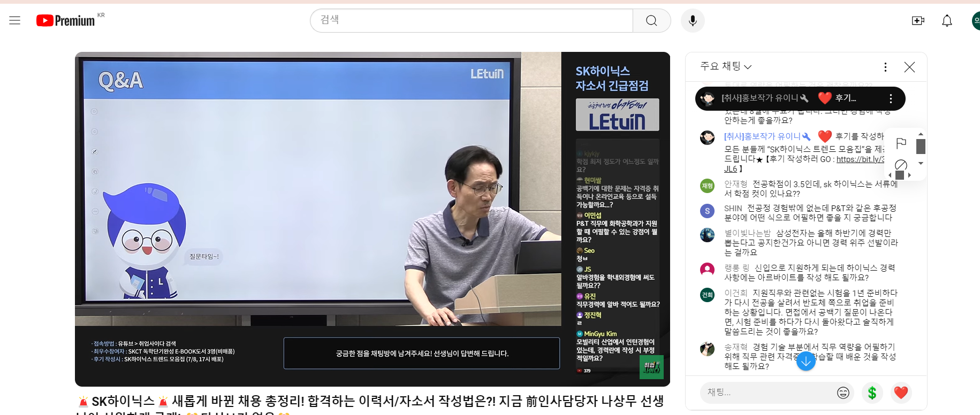Click 송재혁 username in chat
This screenshot has height=415, width=980.
point(736,347)
